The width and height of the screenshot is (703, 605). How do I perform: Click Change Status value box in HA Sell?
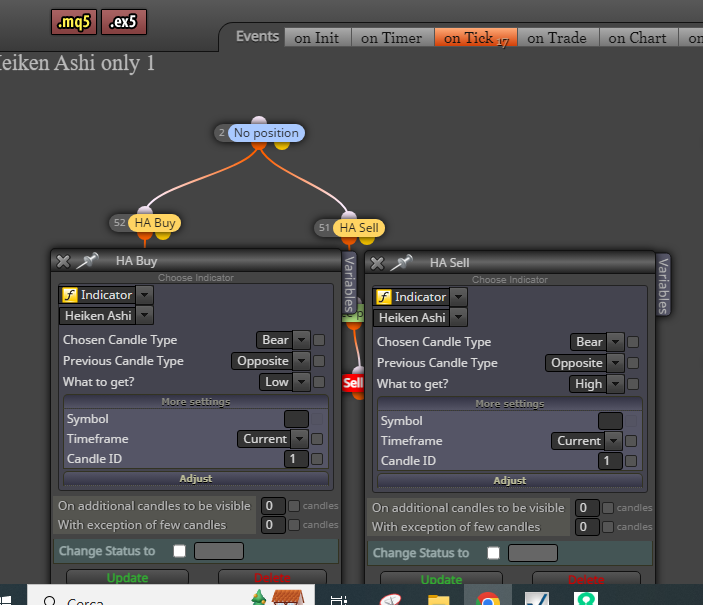click(533, 553)
